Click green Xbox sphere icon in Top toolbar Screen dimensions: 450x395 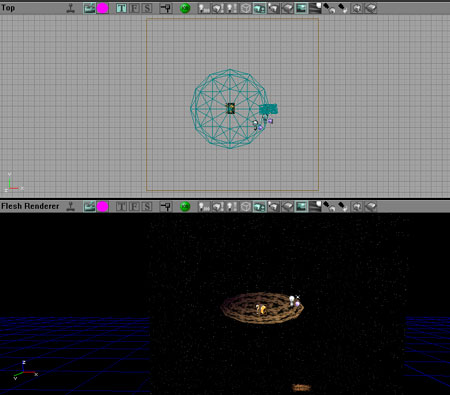[185, 8]
